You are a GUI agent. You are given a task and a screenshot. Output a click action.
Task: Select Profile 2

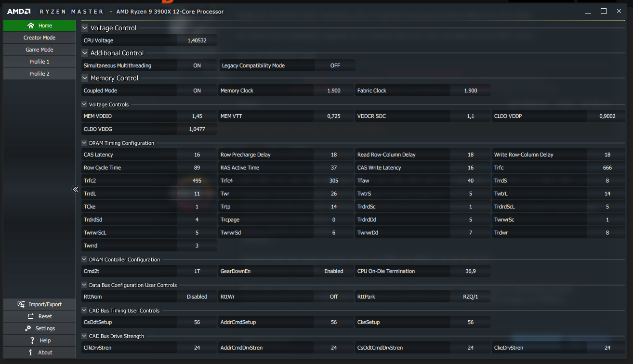40,74
